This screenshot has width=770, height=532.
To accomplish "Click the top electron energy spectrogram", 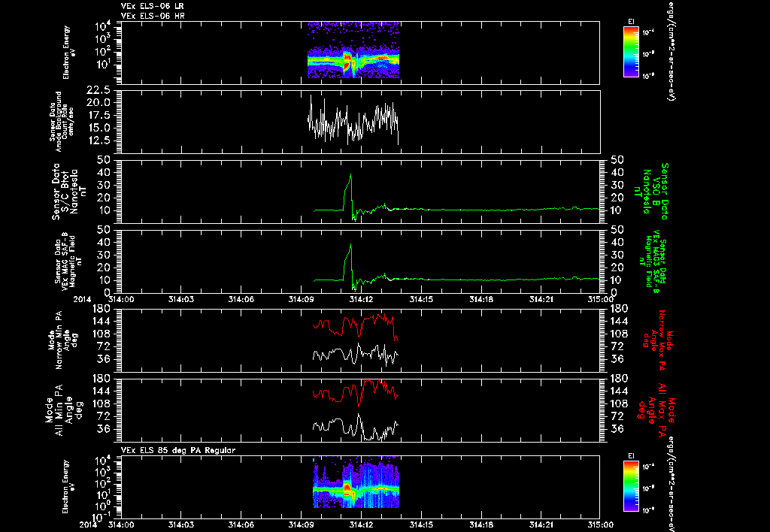I will 353,50.
